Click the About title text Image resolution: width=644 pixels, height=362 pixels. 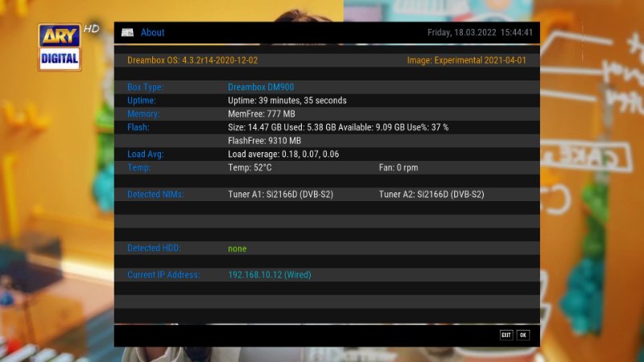point(152,33)
